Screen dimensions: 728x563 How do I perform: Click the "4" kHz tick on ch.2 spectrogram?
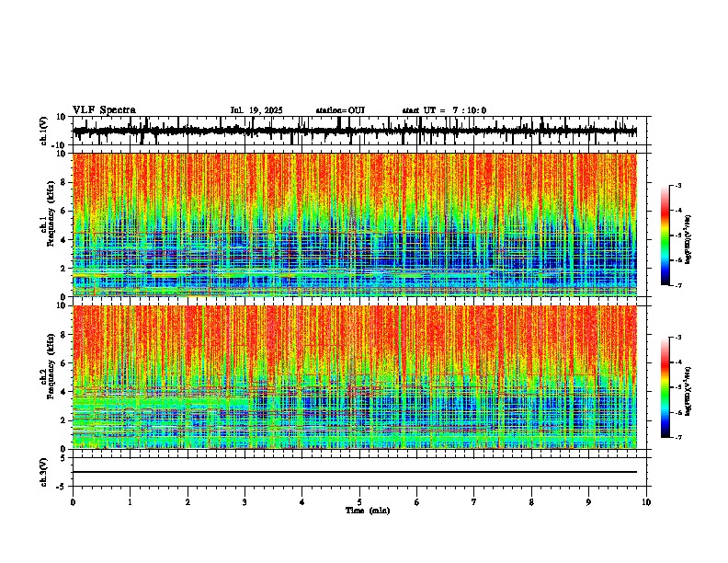coord(63,392)
